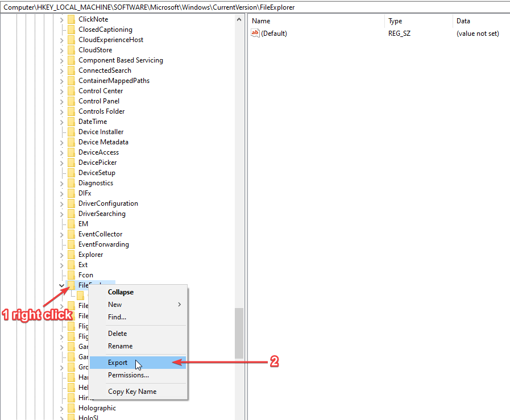Select the DIFx key icon
The width and height of the screenshot is (510, 420).
click(71, 193)
